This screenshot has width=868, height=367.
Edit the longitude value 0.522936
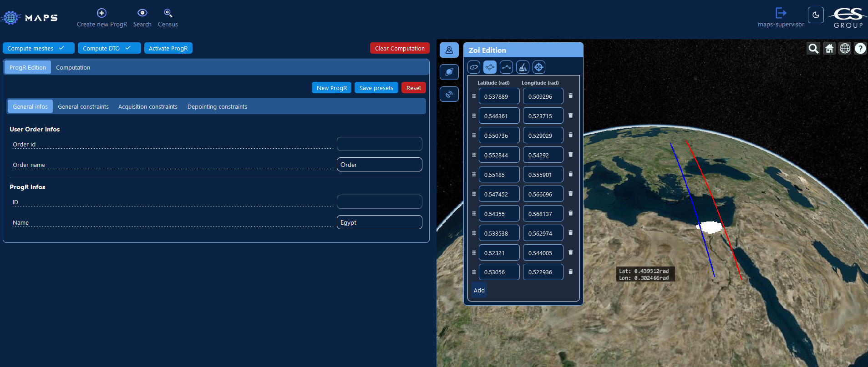543,272
